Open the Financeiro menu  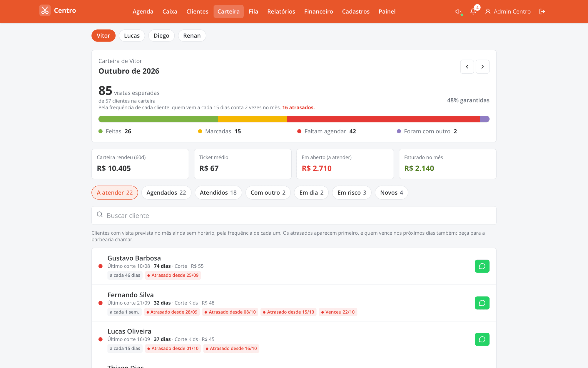(318, 11)
